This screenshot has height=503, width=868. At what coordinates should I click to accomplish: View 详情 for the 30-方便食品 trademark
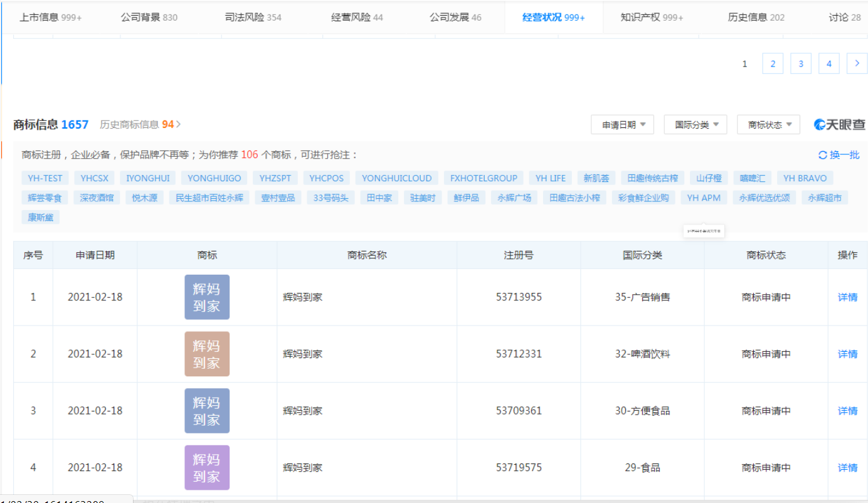pyautogui.click(x=847, y=411)
